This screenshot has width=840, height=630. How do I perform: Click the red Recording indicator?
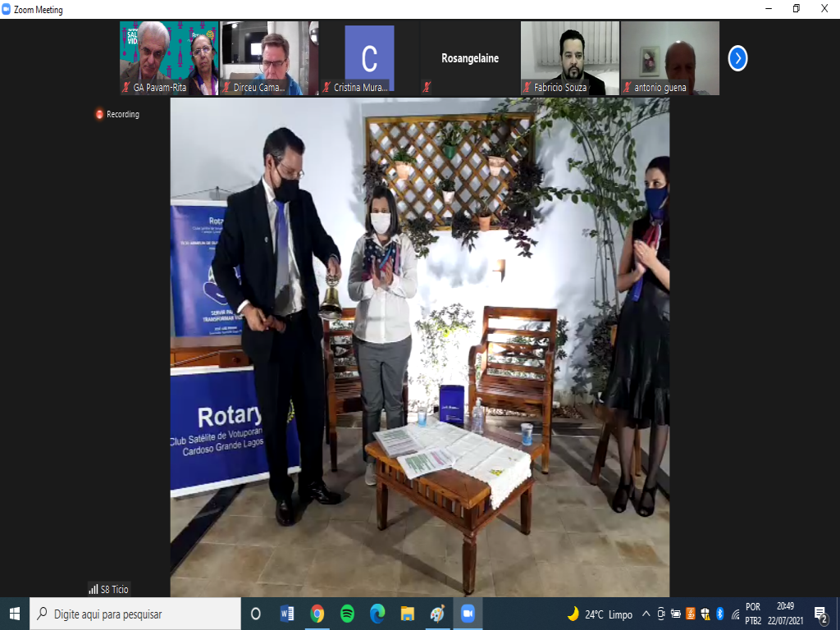point(117,114)
